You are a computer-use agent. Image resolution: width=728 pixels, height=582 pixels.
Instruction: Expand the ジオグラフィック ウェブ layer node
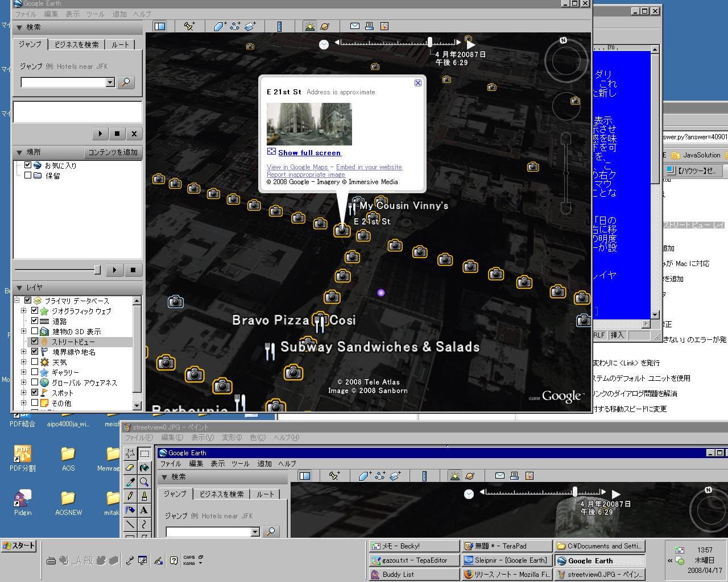coord(24,311)
